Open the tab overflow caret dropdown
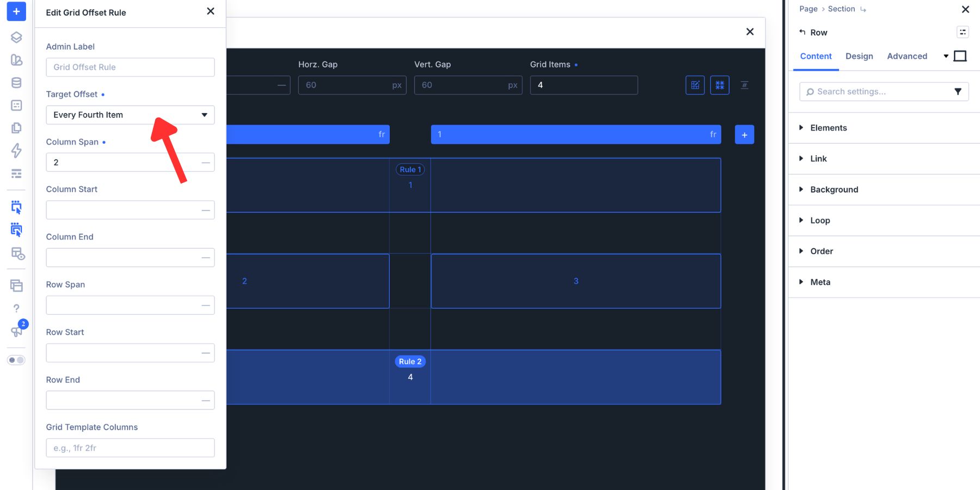 click(x=946, y=56)
